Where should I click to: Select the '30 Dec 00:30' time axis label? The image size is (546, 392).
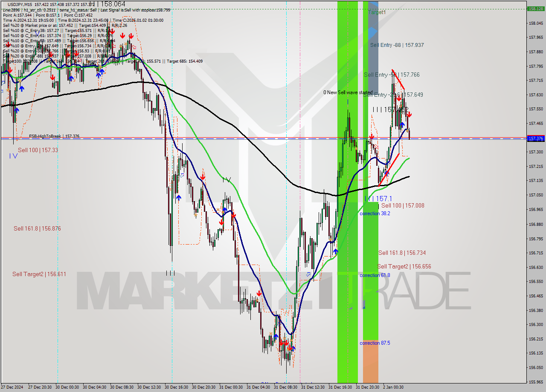pyautogui.click(x=67, y=387)
